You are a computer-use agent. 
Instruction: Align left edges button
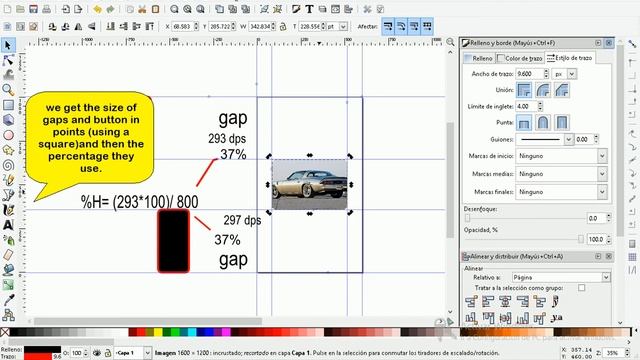[x=488, y=302]
